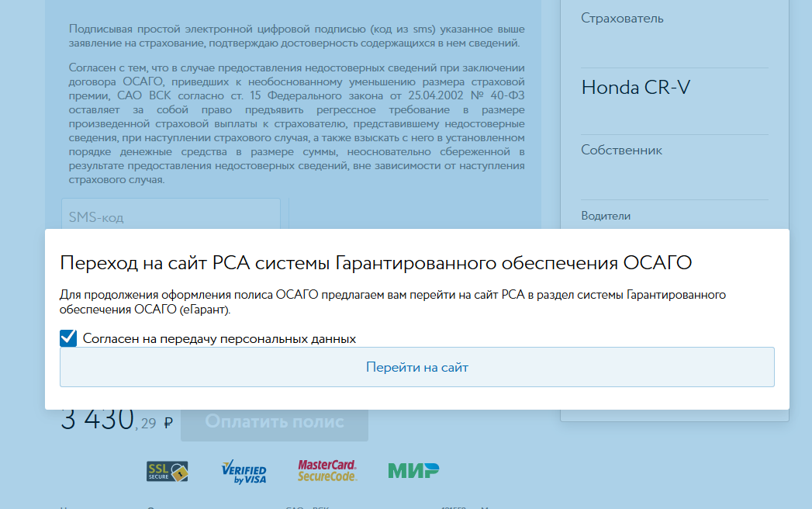Viewport: 812px width, 509px height.
Task: Click the ruble currency symbol
Action: tap(168, 423)
